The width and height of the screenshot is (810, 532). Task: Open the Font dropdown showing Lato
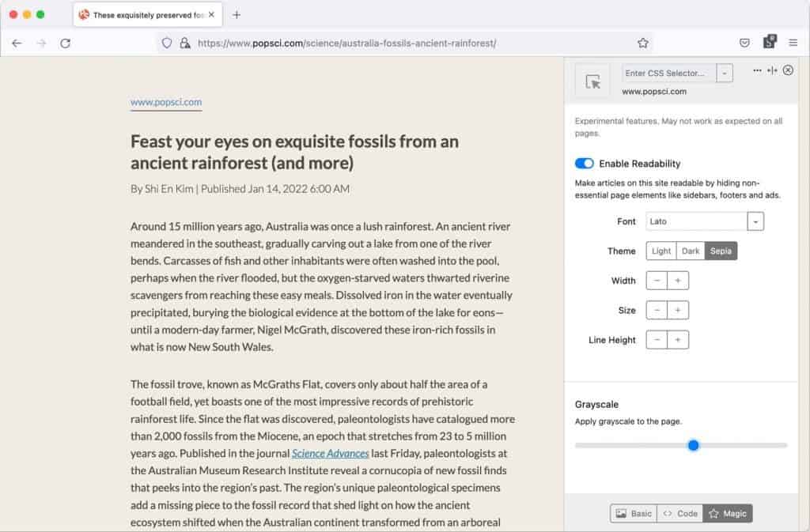(756, 222)
